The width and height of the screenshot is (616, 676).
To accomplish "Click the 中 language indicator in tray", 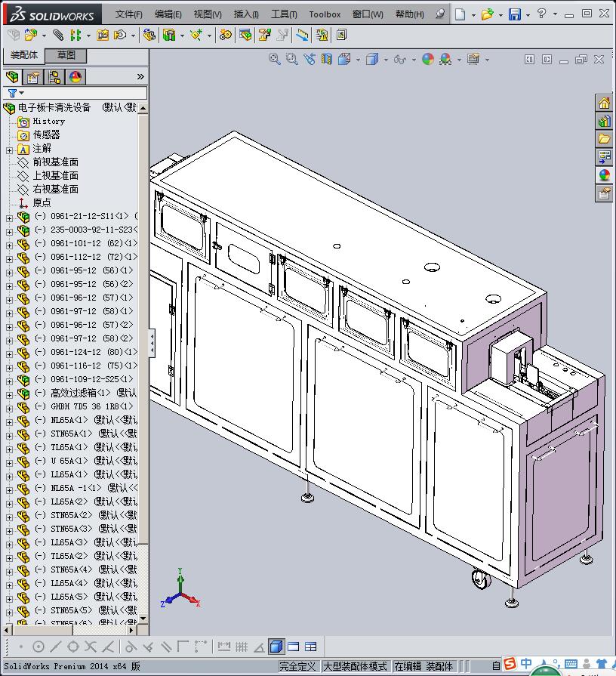I will point(526,664).
